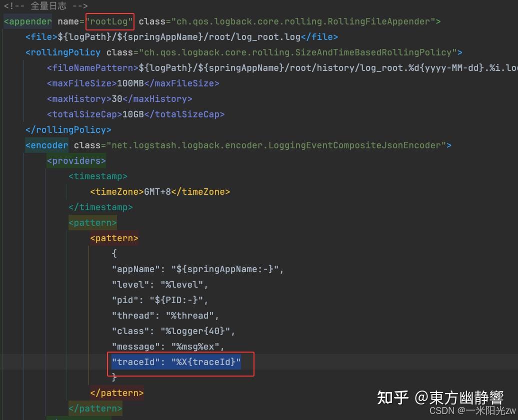Select the providers opening tag

click(76, 160)
